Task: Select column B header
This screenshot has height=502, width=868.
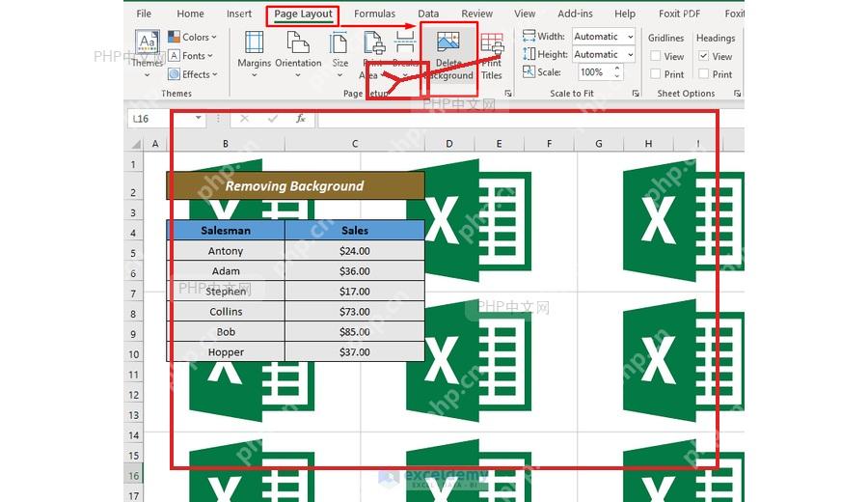Action: tap(226, 144)
